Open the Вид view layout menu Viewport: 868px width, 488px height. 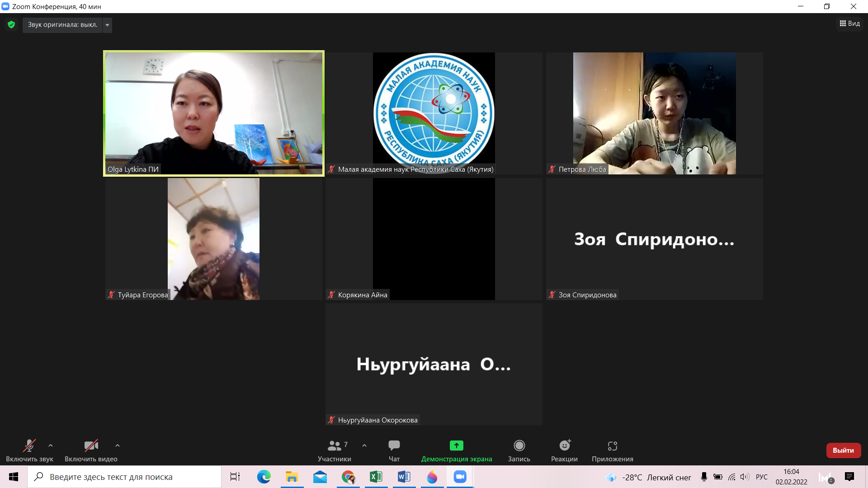pyautogui.click(x=850, y=23)
